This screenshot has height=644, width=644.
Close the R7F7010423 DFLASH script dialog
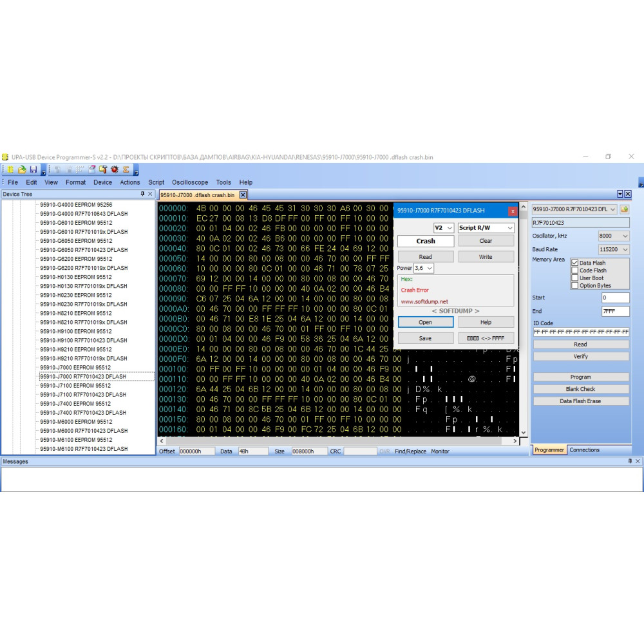tap(513, 211)
